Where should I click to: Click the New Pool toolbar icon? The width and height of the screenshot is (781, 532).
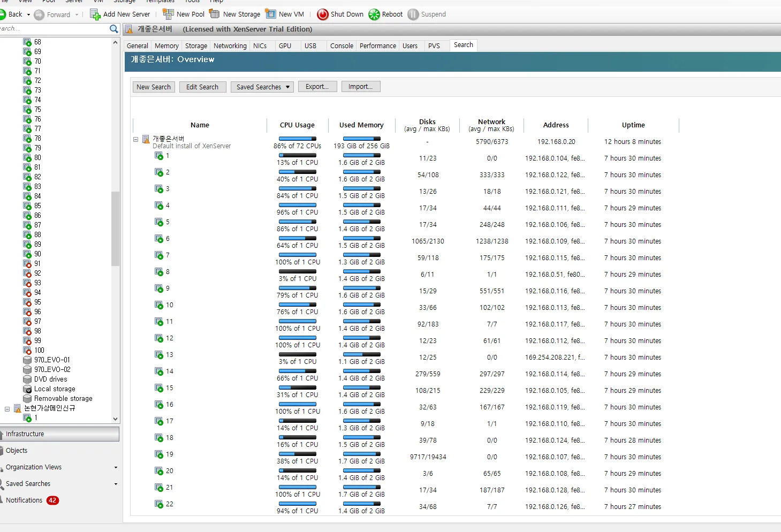pyautogui.click(x=168, y=14)
